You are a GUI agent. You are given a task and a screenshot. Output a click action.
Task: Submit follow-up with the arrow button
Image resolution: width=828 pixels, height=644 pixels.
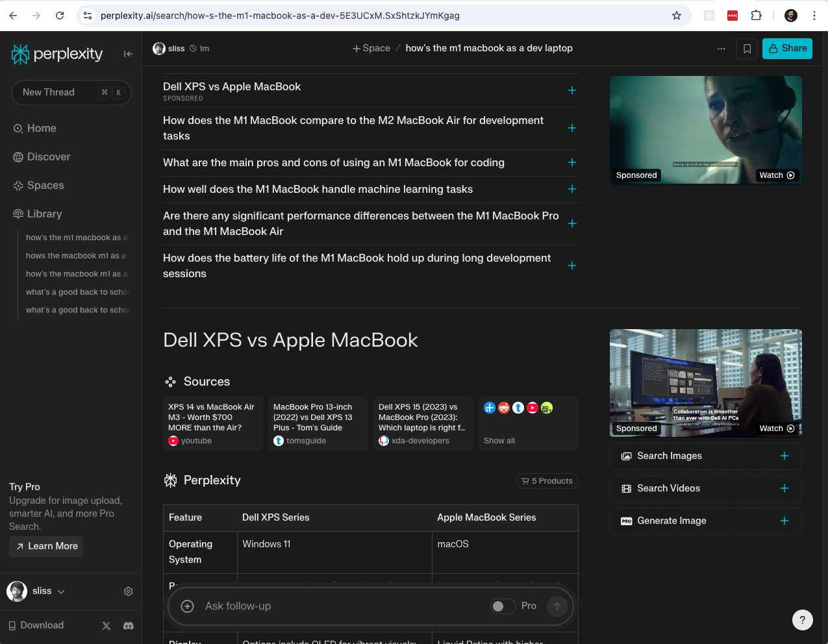point(557,606)
